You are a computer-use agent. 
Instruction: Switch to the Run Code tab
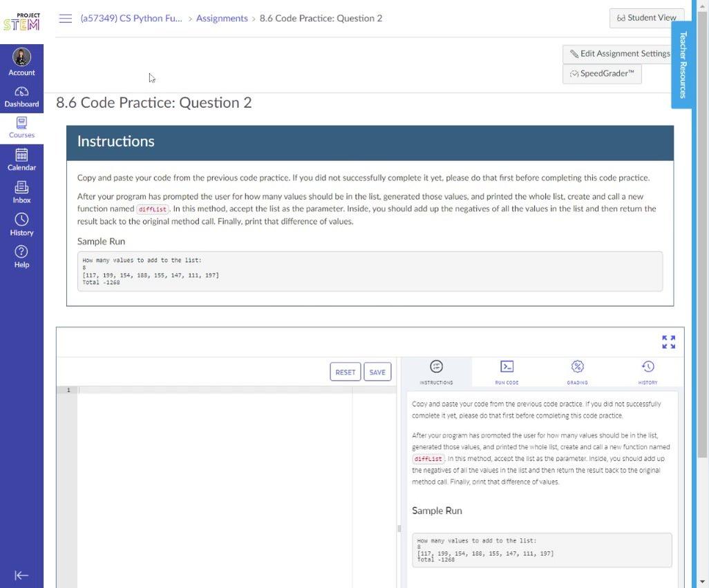tap(507, 372)
